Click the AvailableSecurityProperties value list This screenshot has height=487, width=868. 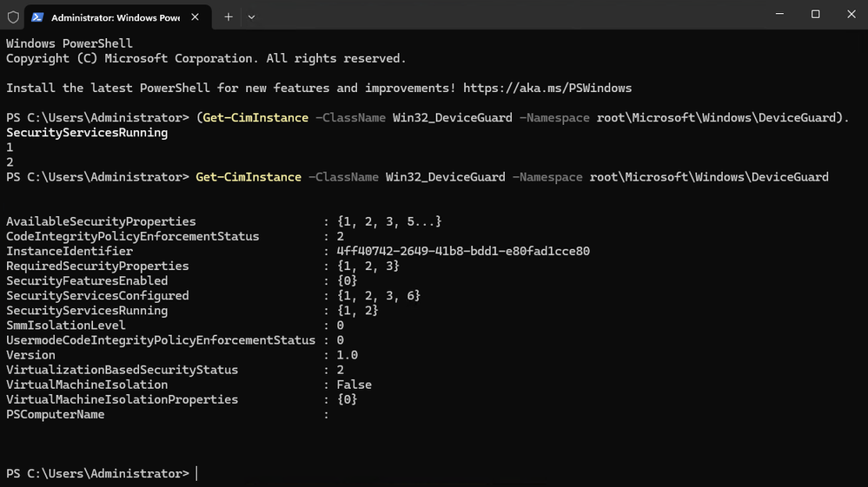tap(388, 221)
